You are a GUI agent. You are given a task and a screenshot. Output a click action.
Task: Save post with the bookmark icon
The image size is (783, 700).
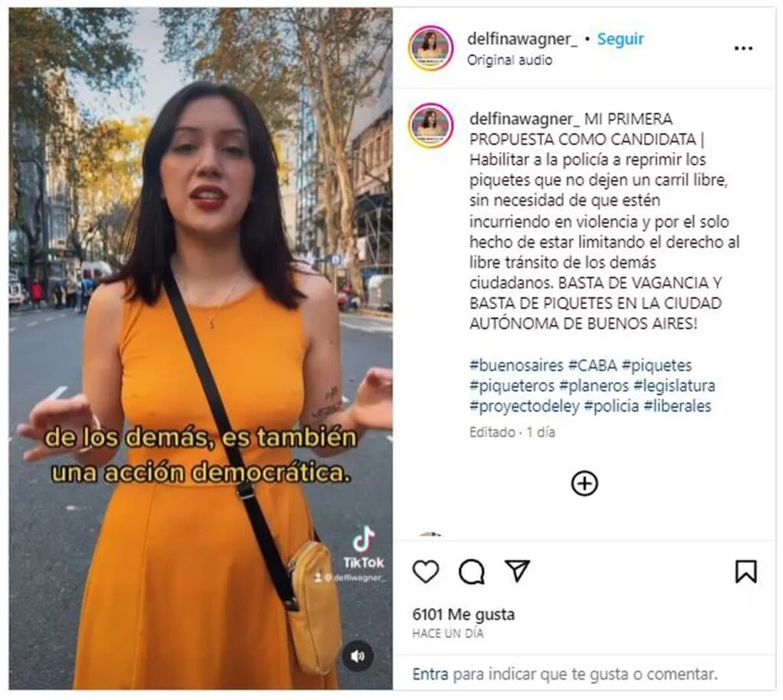(746, 572)
